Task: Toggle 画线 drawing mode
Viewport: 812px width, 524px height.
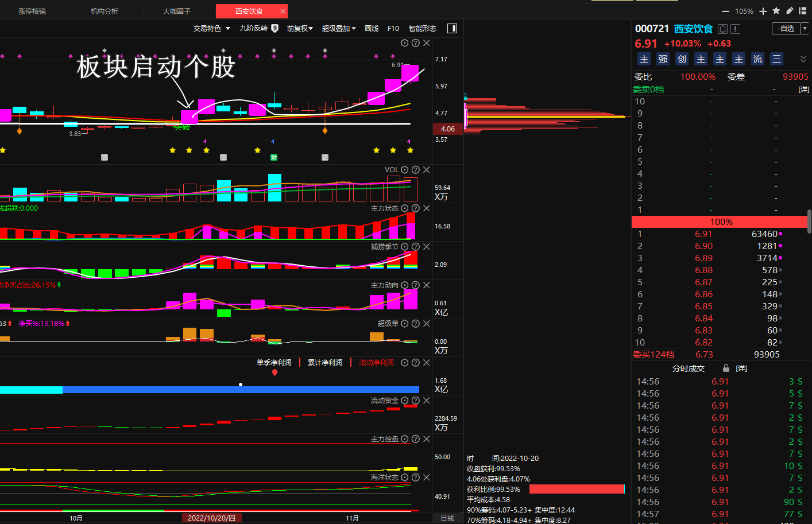Action: 372,29
